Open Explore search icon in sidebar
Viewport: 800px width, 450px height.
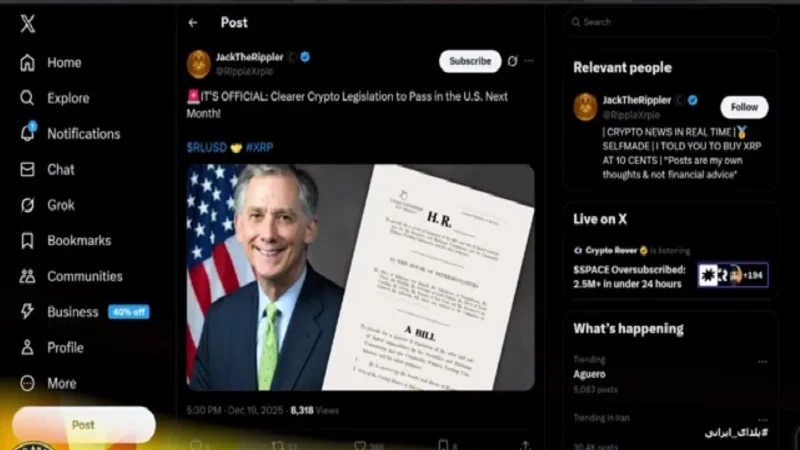tap(27, 98)
